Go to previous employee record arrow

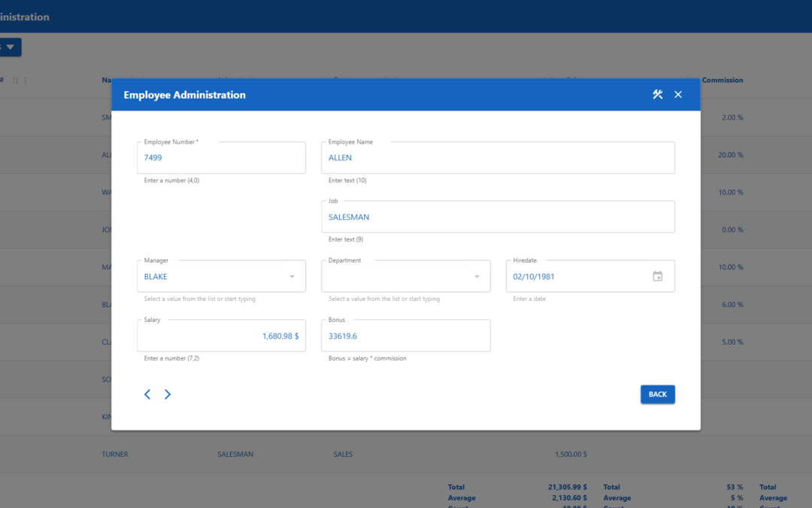click(147, 394)
